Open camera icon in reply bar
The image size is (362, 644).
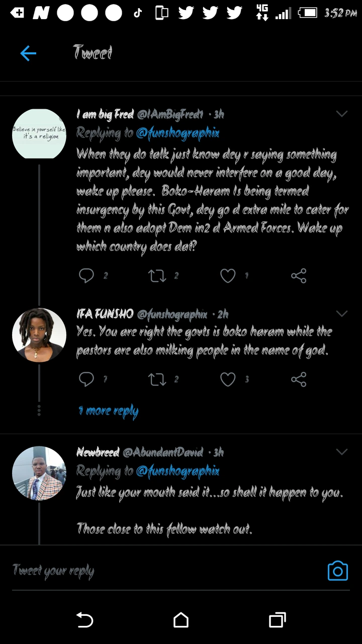(337, 571)
